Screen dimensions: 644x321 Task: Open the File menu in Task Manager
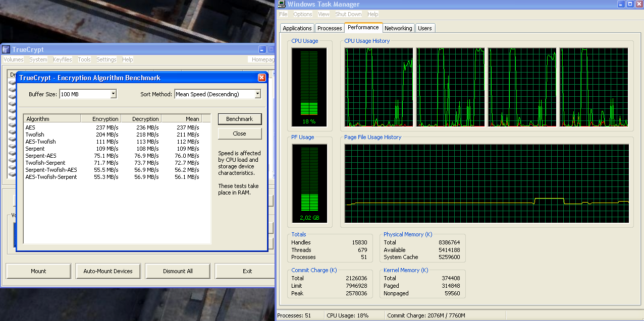[283, 14]
